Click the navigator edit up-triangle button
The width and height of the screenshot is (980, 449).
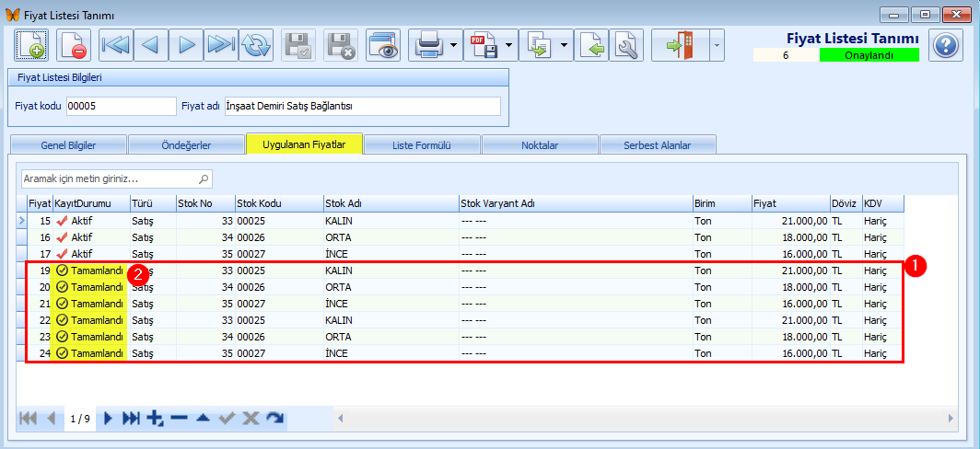[203, 419]
